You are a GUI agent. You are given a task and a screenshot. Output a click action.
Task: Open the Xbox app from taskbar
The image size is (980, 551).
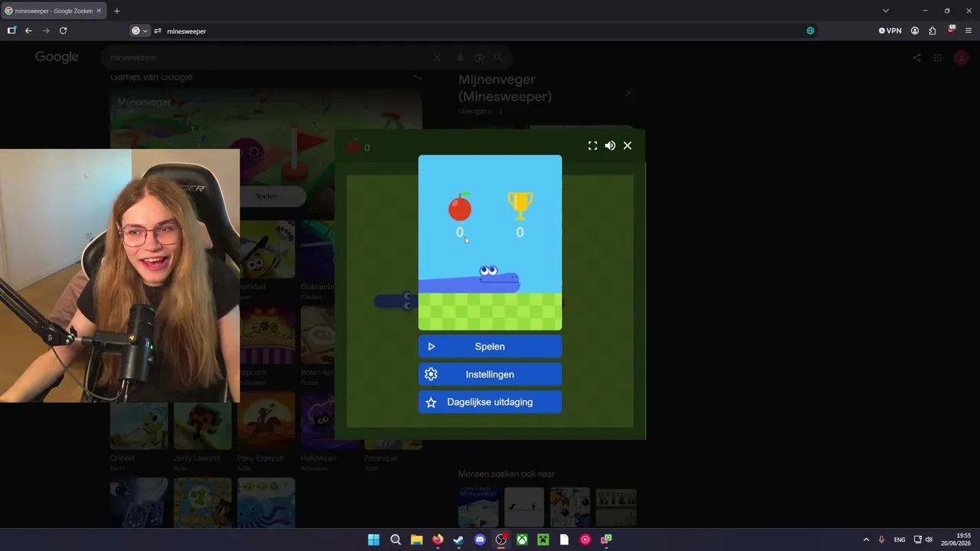[522, 540]
